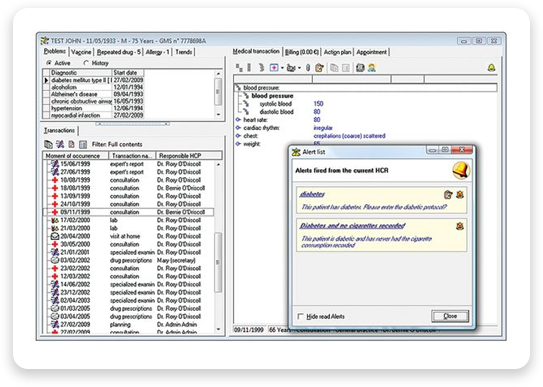Image resolution: width=543 pixels, height=387 pixels.
Task: Click the clipboard icon on the diabetes alert
Action: click(448, 195)
